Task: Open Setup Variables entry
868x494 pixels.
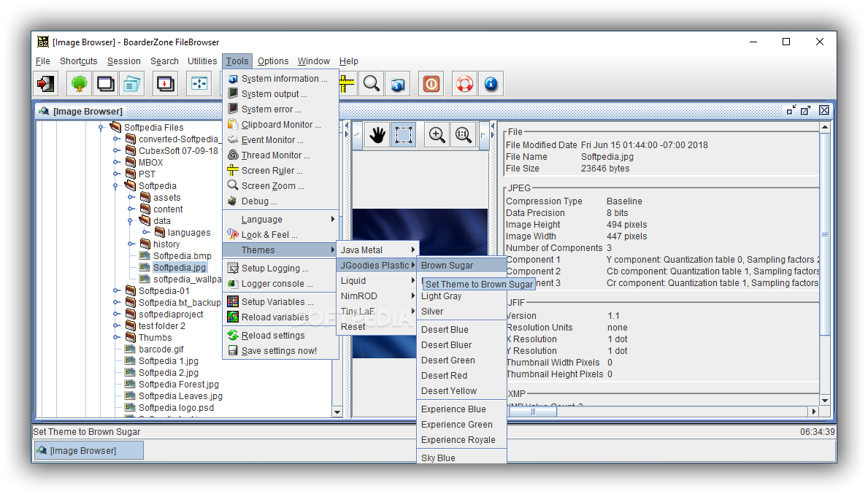Action: 280,302
